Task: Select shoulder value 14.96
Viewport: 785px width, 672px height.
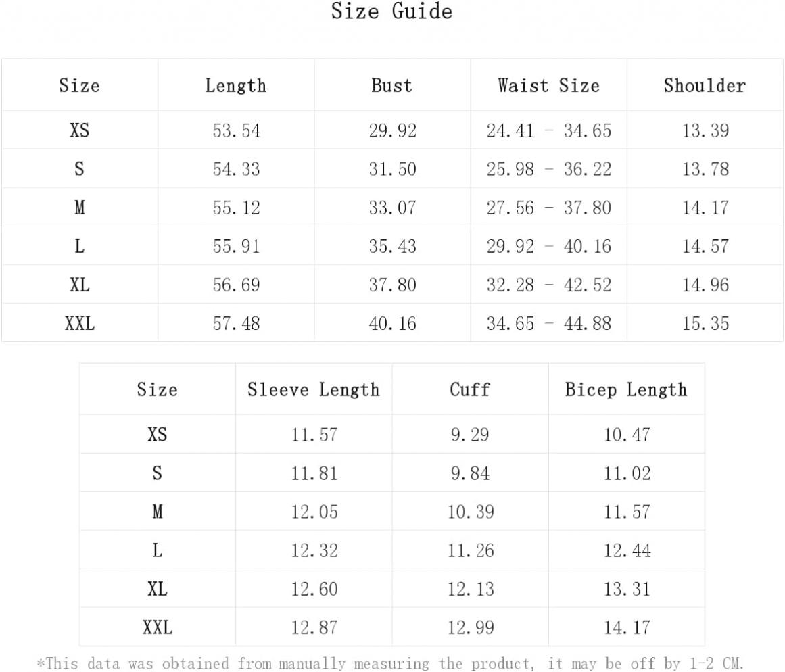Action: tap(705, 285)
